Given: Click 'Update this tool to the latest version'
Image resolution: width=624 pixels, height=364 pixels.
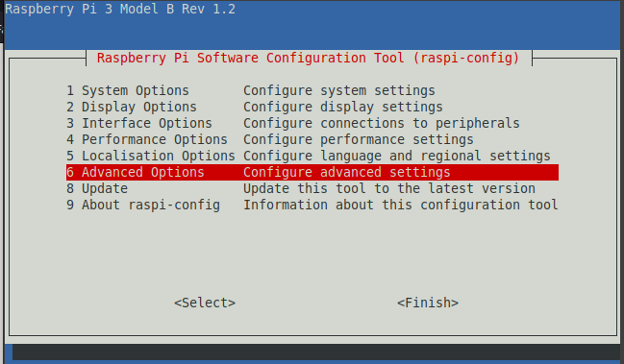Looking at the screenshot, I should (x=389, y=188).
